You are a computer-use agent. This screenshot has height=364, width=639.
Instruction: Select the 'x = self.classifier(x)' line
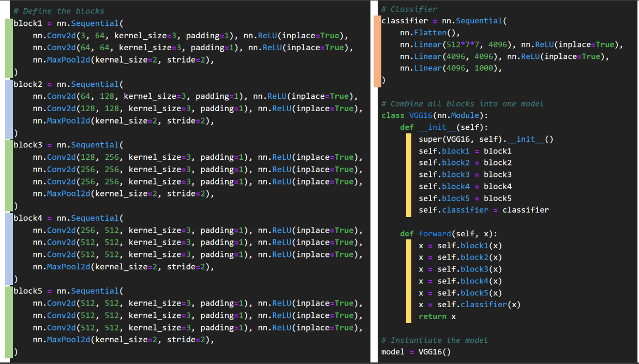470,305
